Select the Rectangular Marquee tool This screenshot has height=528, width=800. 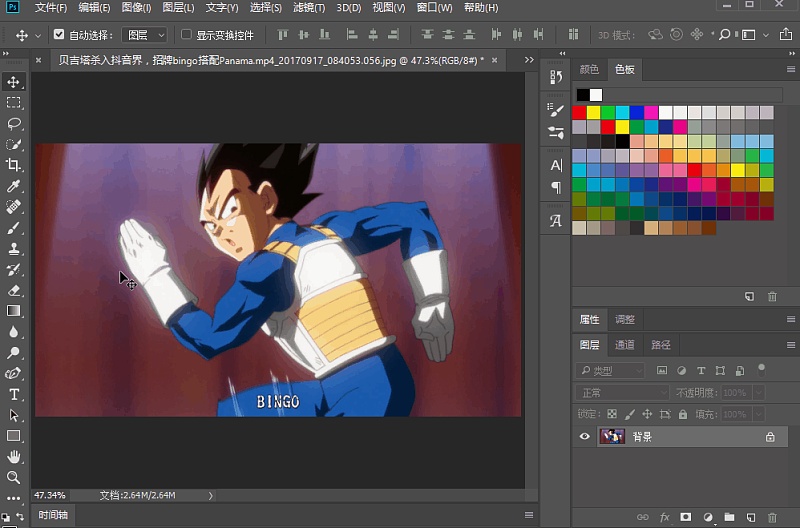point(13,103)
